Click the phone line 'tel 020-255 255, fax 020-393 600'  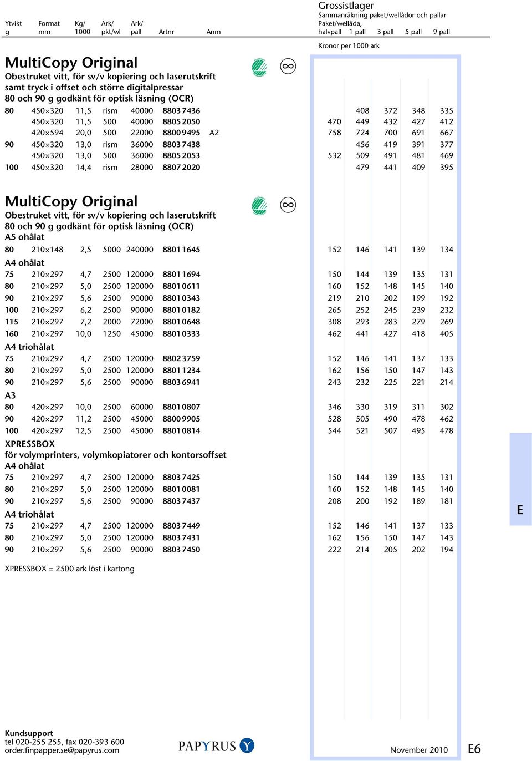[65, 742]
